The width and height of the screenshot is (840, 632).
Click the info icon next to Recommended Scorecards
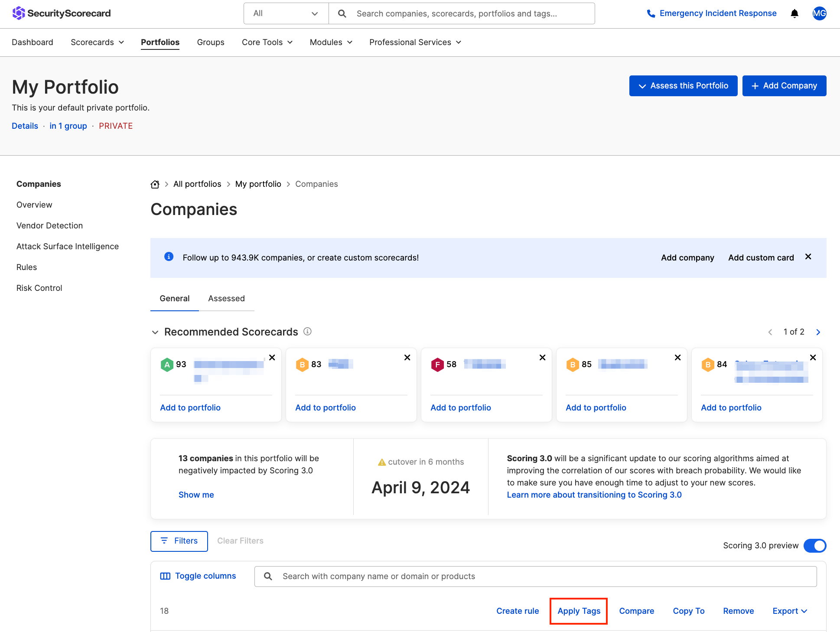coord(307,332)
